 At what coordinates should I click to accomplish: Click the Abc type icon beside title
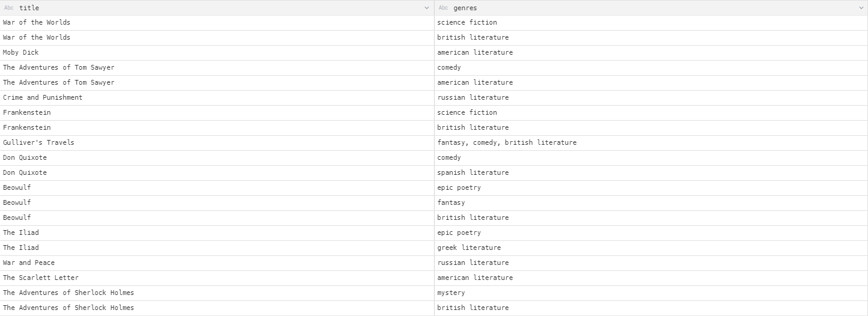click(x=8, y=8)
